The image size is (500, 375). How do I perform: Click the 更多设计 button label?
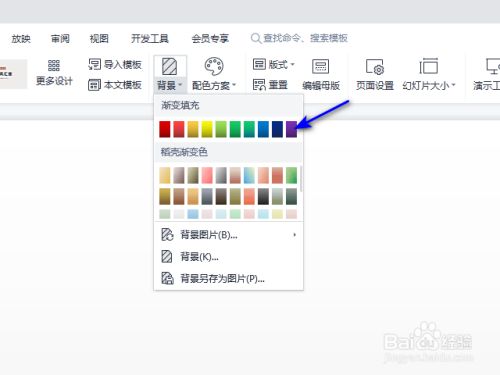54,81
